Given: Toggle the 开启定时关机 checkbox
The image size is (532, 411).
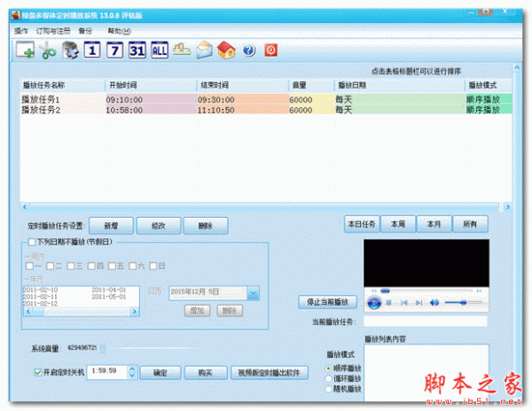Looking at the screenshot, I should pos(38,372).
